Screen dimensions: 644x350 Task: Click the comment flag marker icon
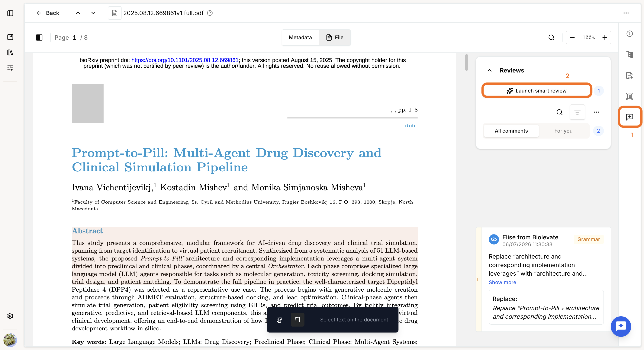click(x=479, y=279)
